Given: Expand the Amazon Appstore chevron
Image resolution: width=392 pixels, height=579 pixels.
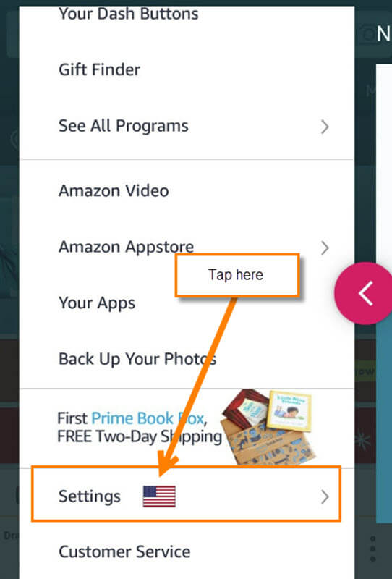Looking at the screenshot, I should click(325, 248).
